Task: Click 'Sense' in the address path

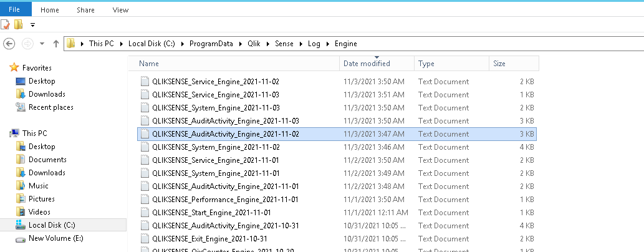Action: pyautogui.click(x=284, y=44)
